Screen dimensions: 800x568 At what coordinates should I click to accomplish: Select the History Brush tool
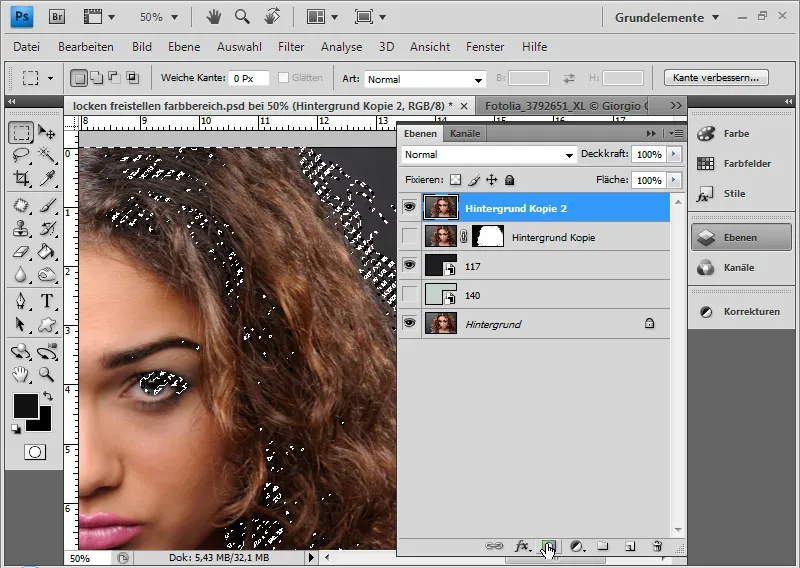[47, 228]
